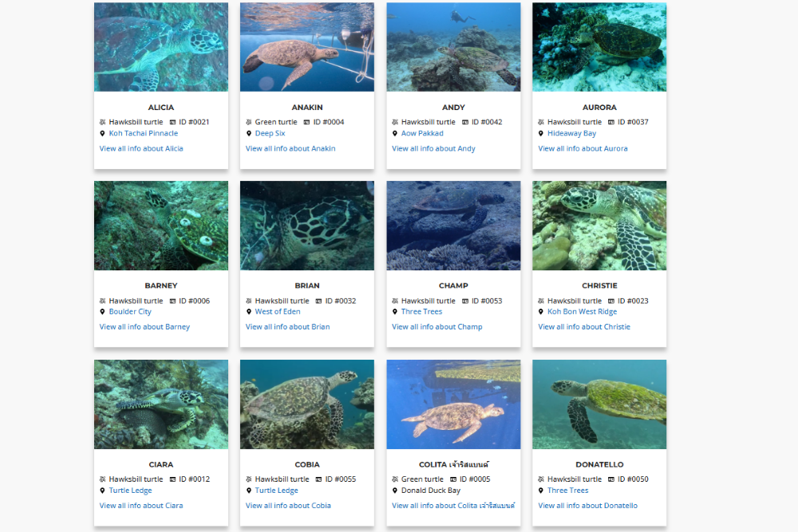Open View all info about Donatello
This screenshot has height=532, width=798.
588,506
